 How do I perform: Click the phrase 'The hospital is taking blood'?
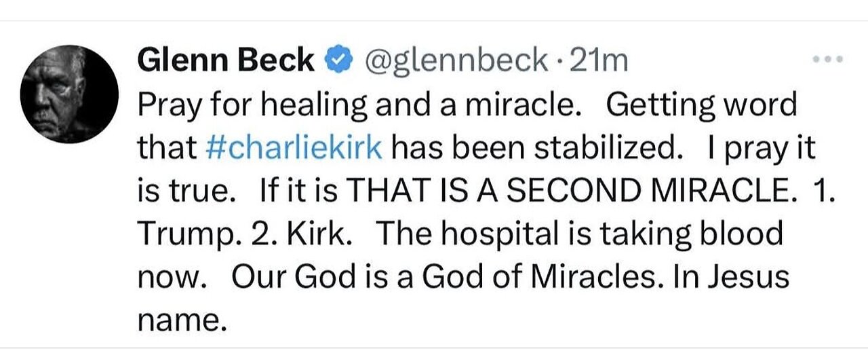(x=579, y=235)
